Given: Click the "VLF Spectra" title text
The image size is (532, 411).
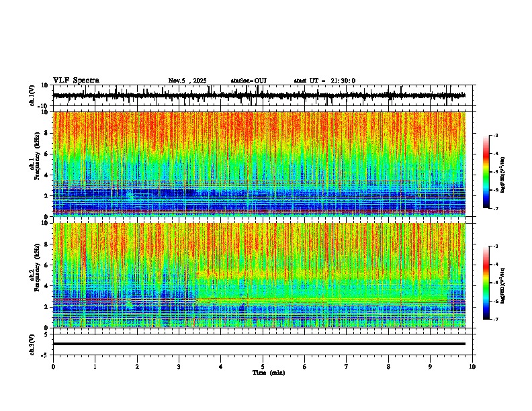Looking at the screenshot, I should click(76, 81).
